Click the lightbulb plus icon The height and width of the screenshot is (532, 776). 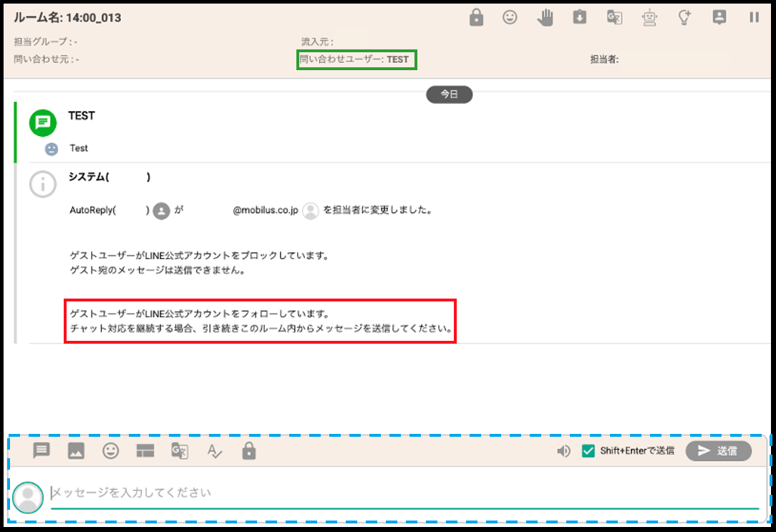point(684,17)
